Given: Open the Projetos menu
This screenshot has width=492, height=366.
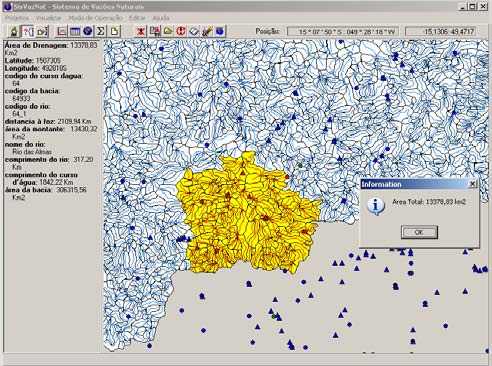Looking at the screenshot, I should pyautogui.click(x=17, y=18).
